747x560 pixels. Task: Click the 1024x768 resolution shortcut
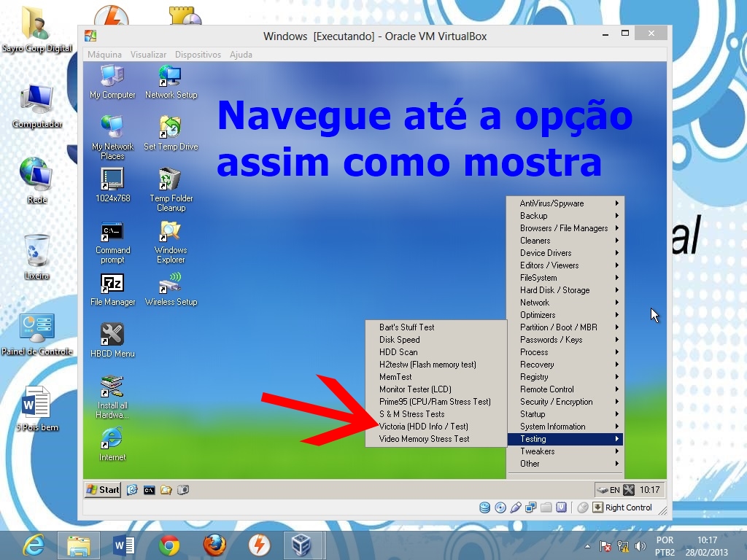(112, 184)
